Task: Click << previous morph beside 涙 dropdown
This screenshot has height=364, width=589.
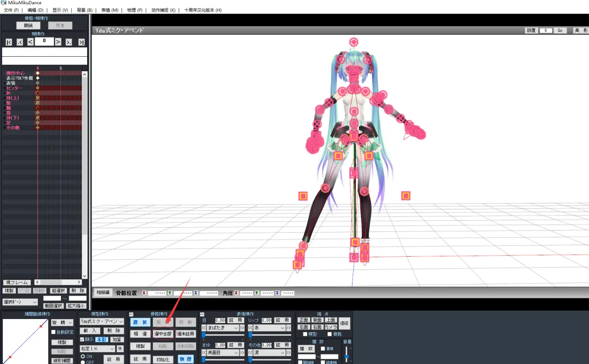Action: point(250,352)
